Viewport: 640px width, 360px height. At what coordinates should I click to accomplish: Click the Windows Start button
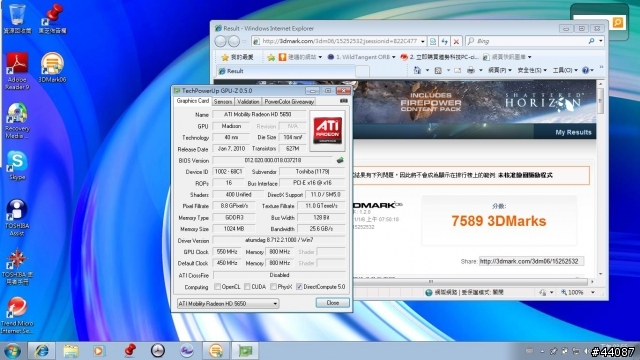tap(12, 351)
